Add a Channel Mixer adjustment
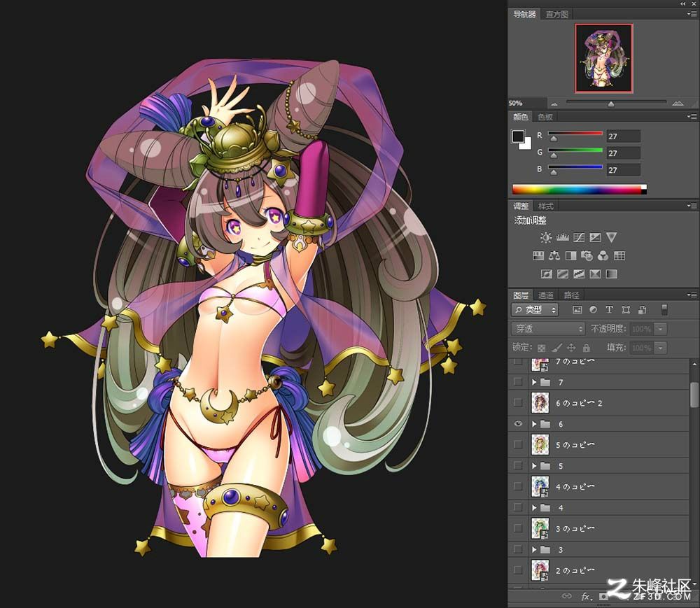Viewport: 700px width, 608px height. (603, 255)
